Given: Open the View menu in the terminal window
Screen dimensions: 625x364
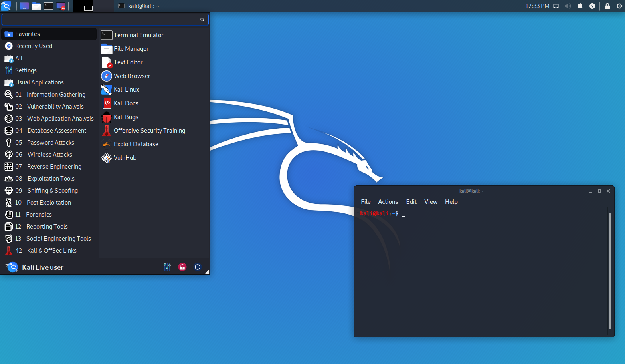Looking at the screenshot, I should click(431, 201).
